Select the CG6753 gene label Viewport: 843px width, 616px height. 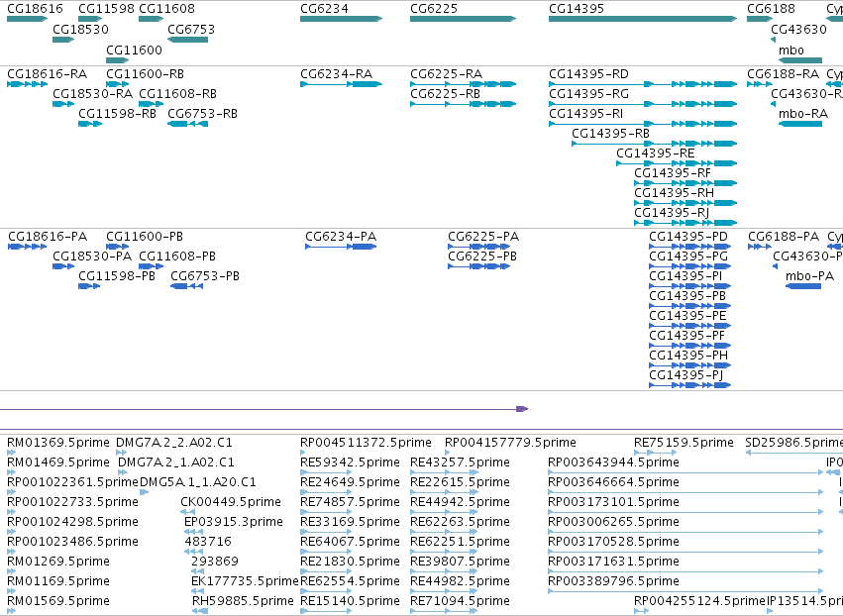click(x=191, y=29)
